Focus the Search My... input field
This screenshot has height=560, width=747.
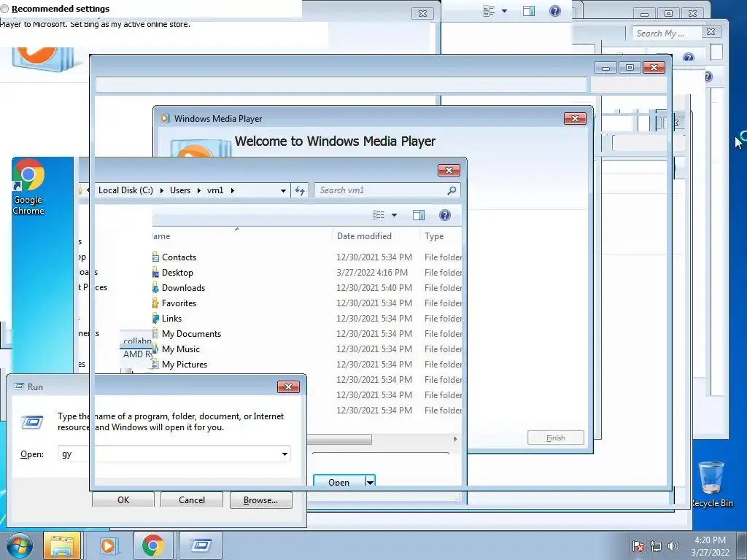(666, 33)
